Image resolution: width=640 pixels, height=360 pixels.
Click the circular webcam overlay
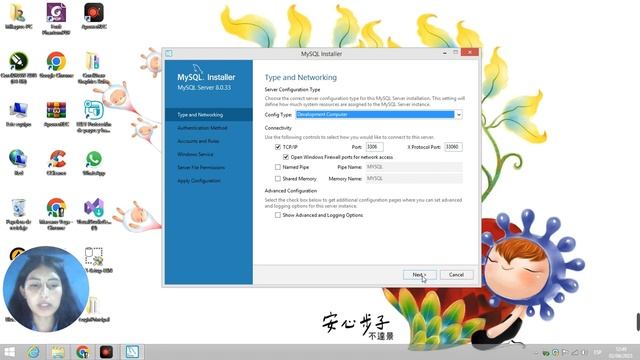pos(46,289)
